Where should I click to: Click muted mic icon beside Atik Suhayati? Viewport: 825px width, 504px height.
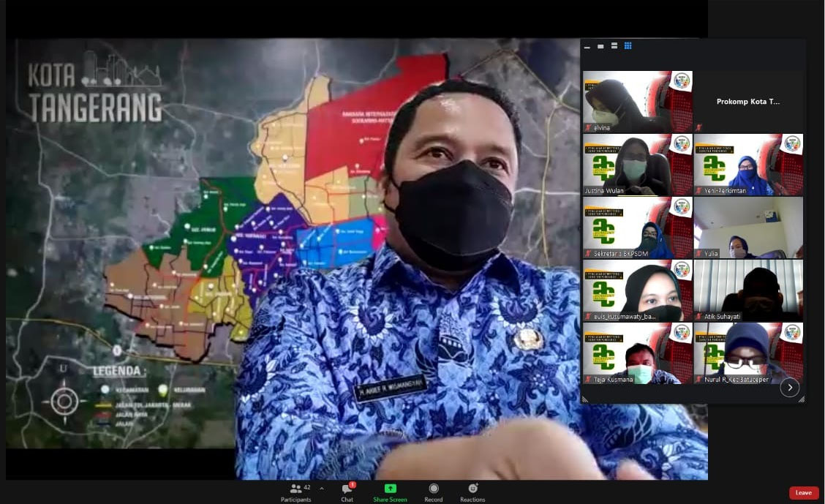[698, 317]
